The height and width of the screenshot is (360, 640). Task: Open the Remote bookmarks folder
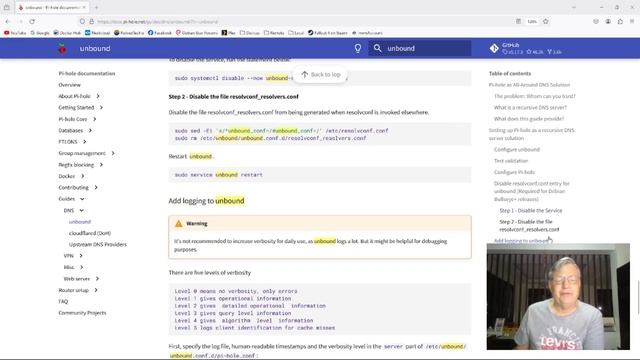(x=274, y=33)
